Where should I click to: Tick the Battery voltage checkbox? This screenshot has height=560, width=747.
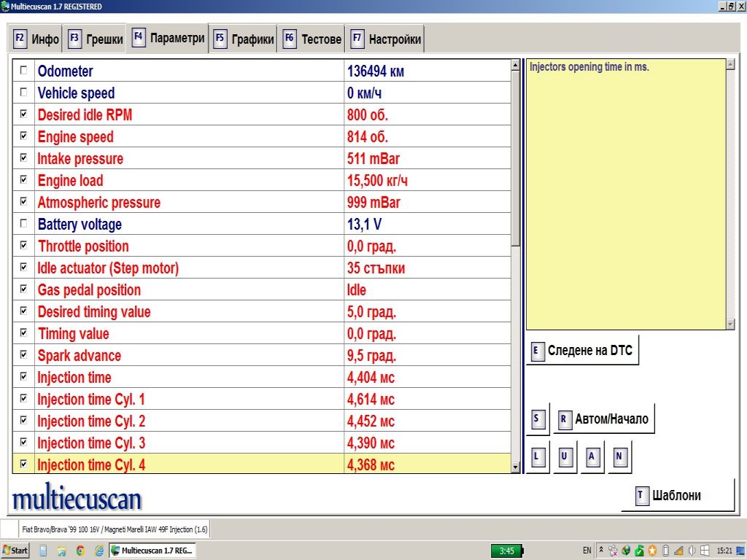click(24, 224)
